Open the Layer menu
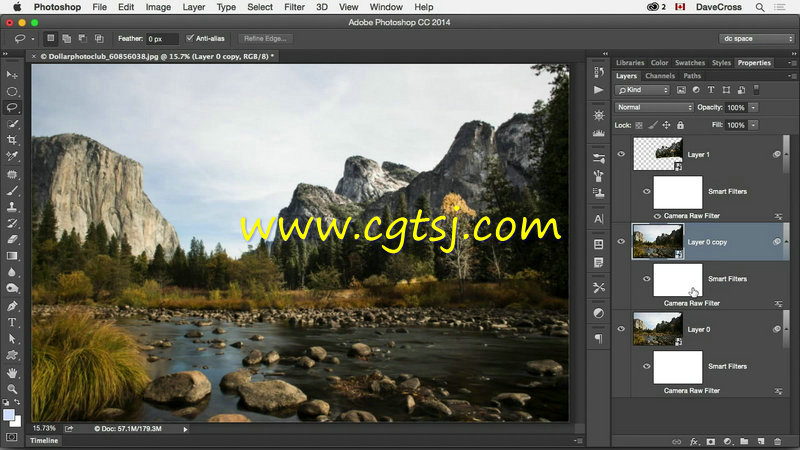The width and height of the screenshot is (800, 450). coord(194,7)
